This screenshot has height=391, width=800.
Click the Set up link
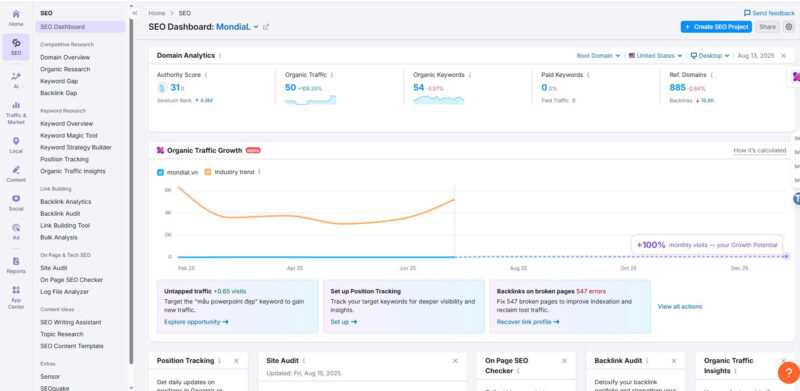(344, 322)
